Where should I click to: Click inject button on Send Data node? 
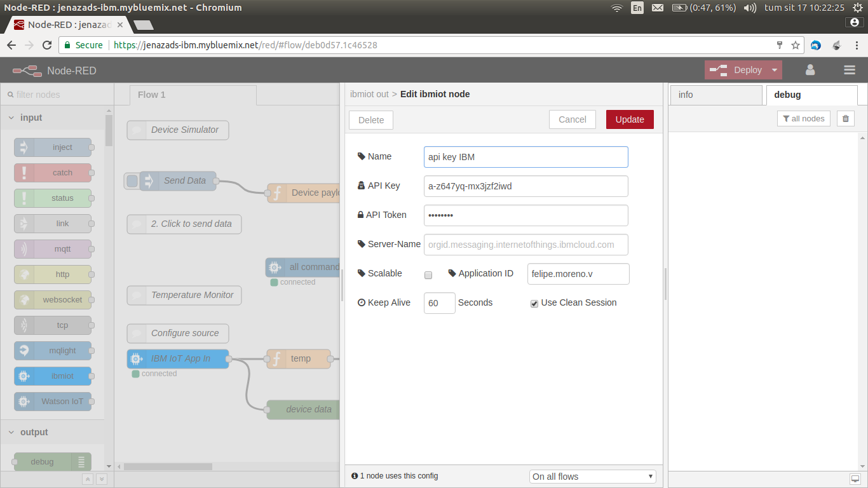tap(132, 181)
